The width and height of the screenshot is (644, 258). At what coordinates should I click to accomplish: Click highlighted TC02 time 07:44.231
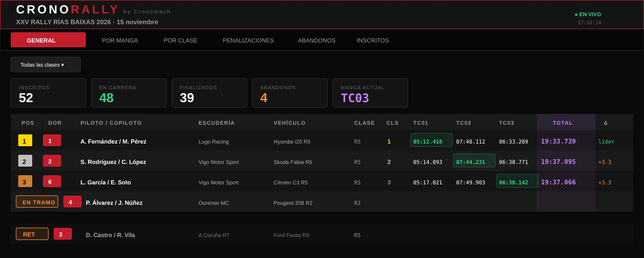coord(474,160)
